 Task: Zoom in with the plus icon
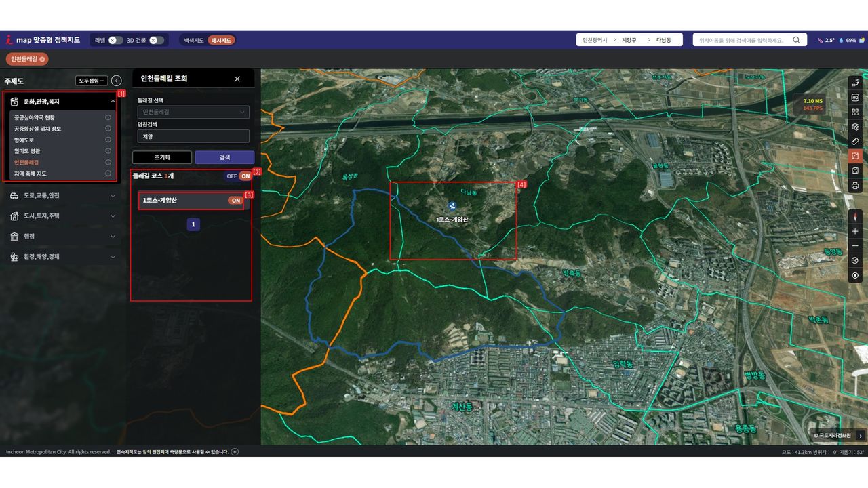click(x=855, y=231)
